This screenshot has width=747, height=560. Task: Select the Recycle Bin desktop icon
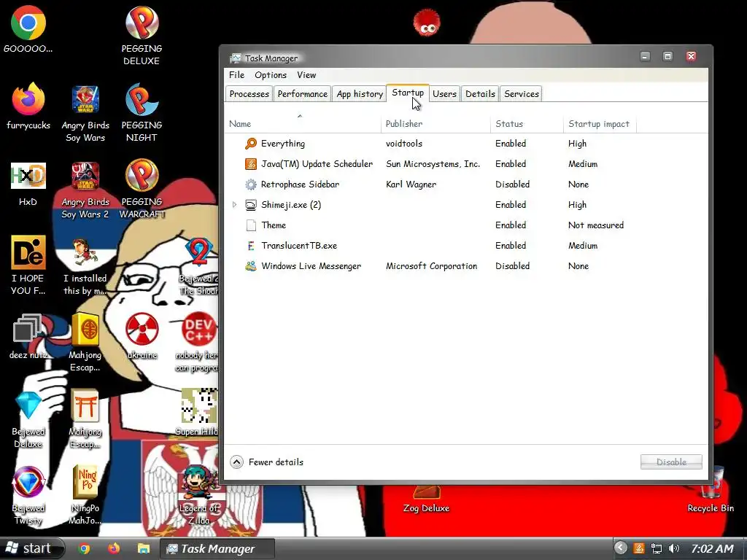point(711,483)
